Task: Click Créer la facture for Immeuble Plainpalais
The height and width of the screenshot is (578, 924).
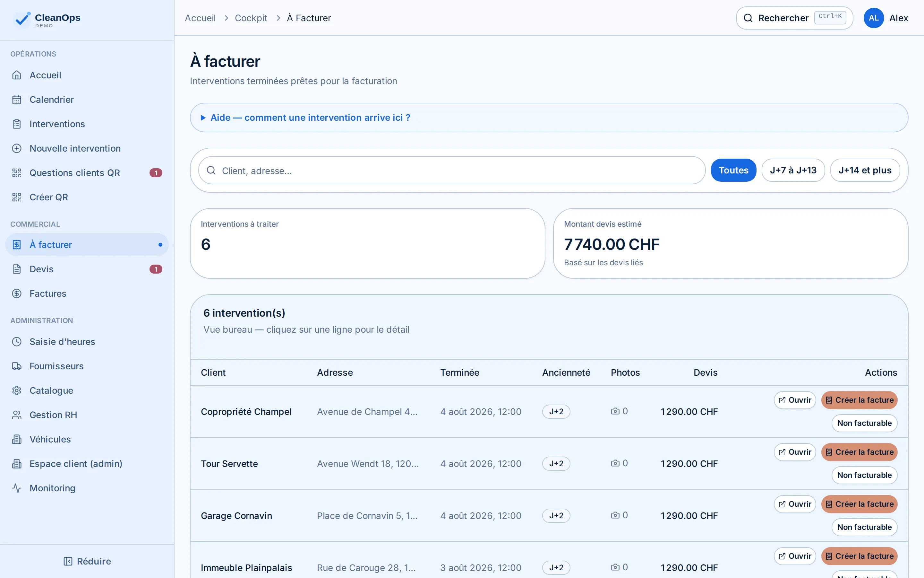Action: pyautogui.click(x=859, y=556)
